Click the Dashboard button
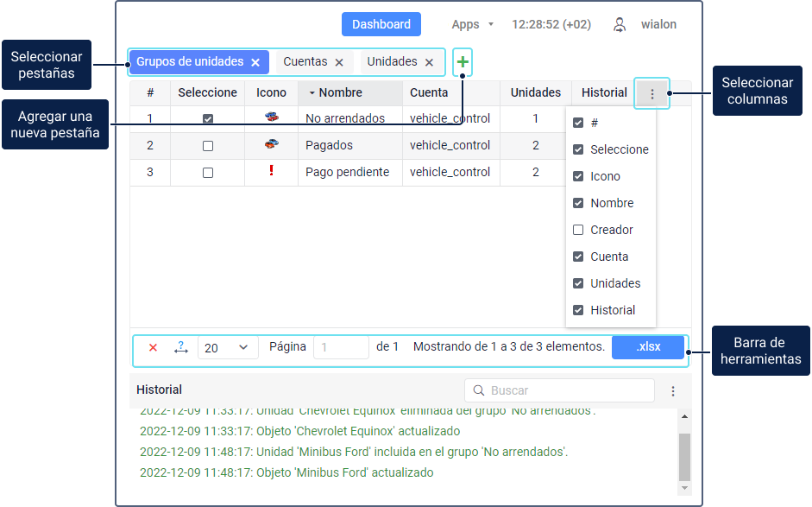 (381, 24)
